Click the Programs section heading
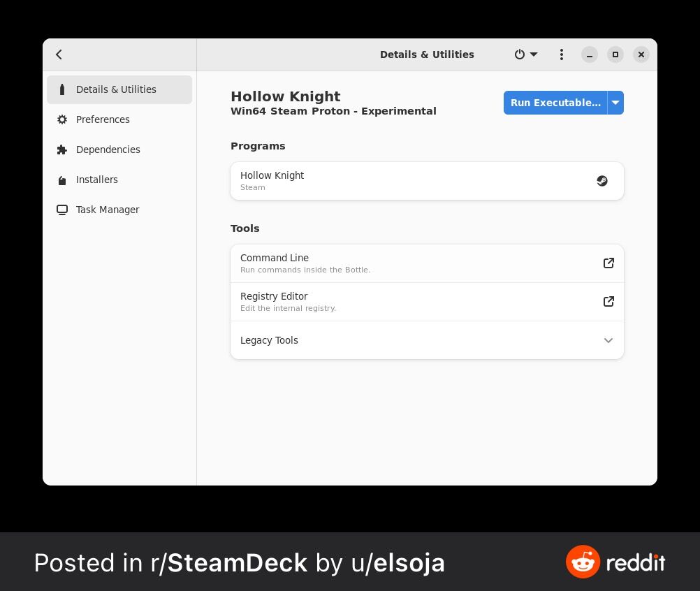The height and width of the screenshot is (591, 700). (x=258, y=146)
